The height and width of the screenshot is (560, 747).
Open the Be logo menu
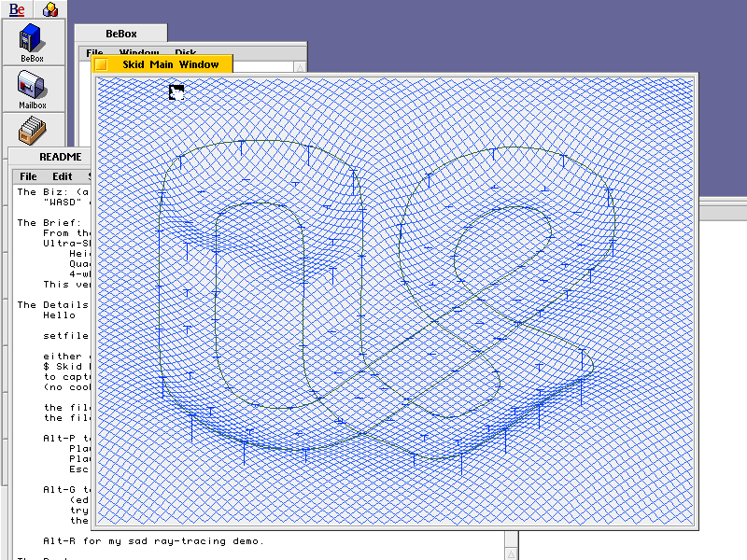click(17, 9)
